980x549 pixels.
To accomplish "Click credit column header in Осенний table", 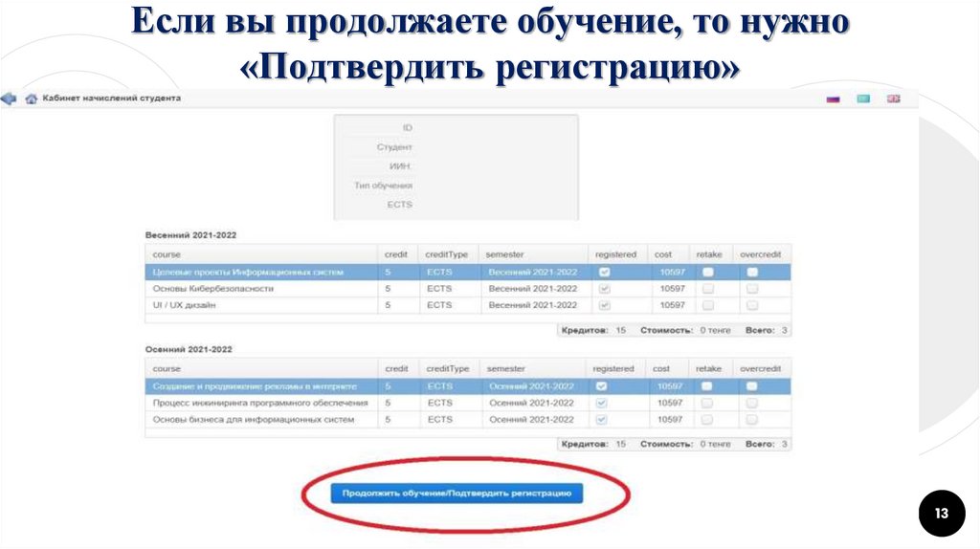I will pos(398,369).
